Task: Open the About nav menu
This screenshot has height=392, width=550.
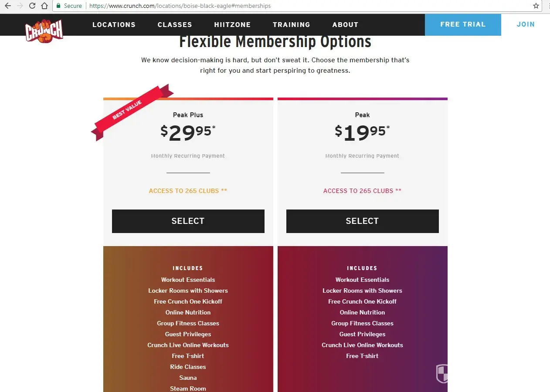Action: click(x=345, y=25)
